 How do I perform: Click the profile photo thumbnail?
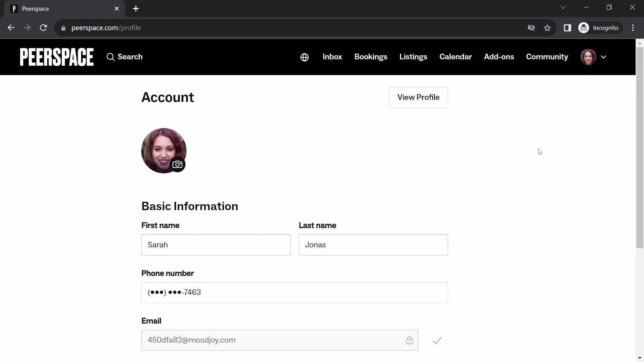click(164, 151)
